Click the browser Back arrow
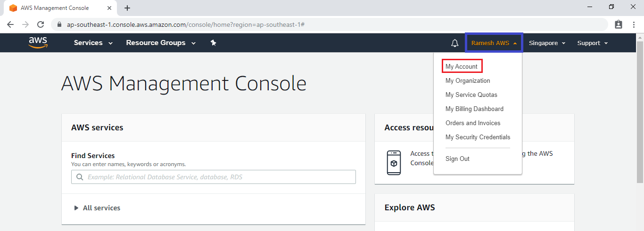 click(x=10, y=24)
